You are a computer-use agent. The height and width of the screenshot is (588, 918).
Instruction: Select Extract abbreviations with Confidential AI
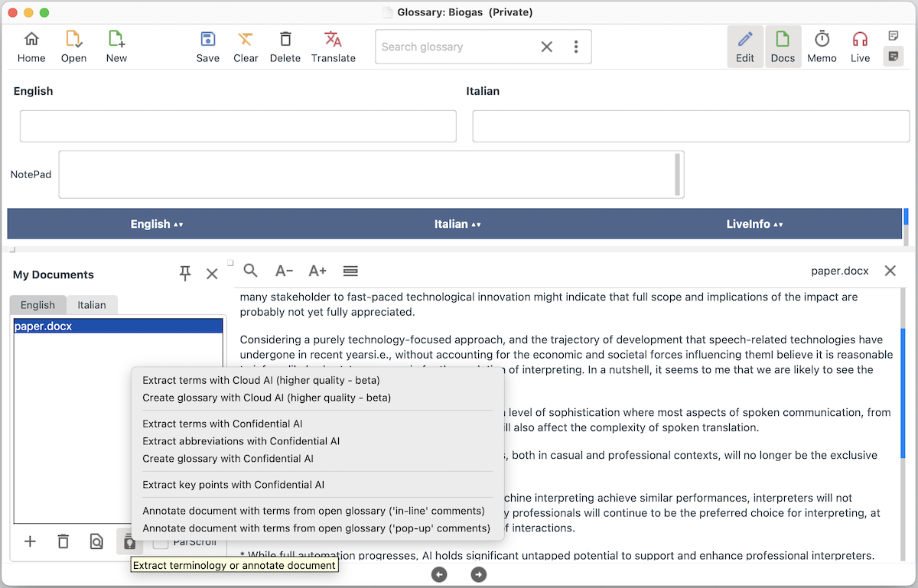pos(241,441)
